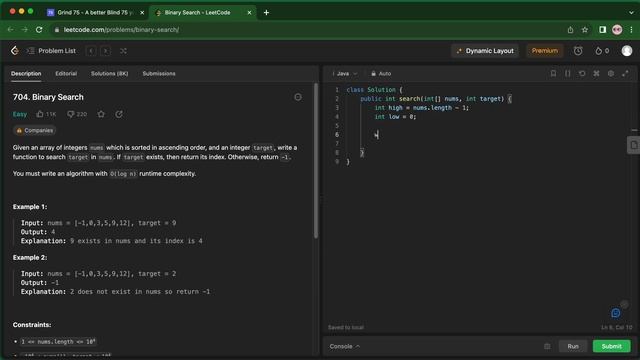The height and width of the screenshot is (360, 640).
Task: Click description panel vertical scrollbar
Action: 316,161
